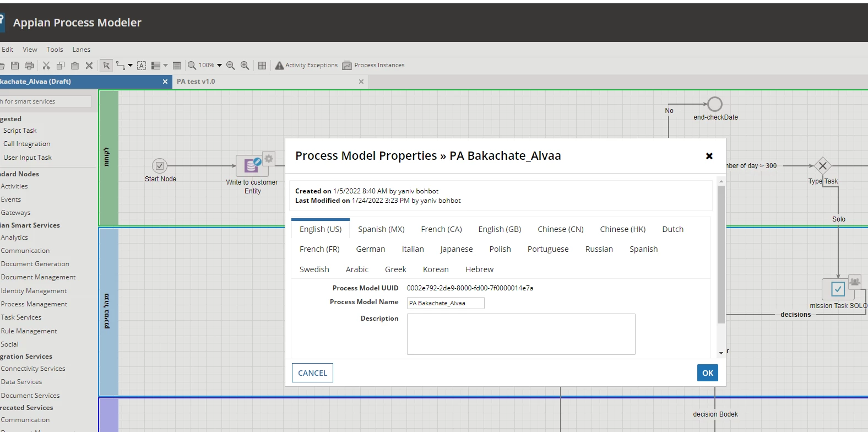Click the Save icon in the toolbar
The width and height of the screenshot is (868, 432).
15,66
